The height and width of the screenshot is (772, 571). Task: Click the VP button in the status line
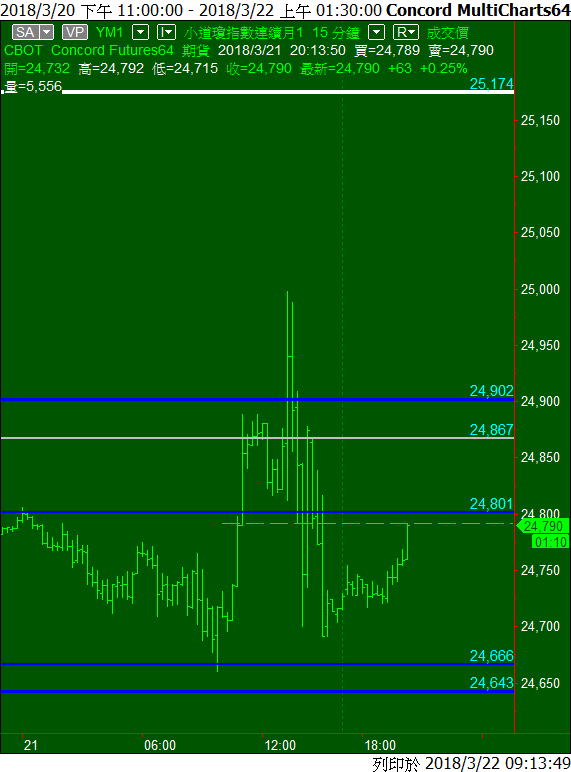pos(75,32)
